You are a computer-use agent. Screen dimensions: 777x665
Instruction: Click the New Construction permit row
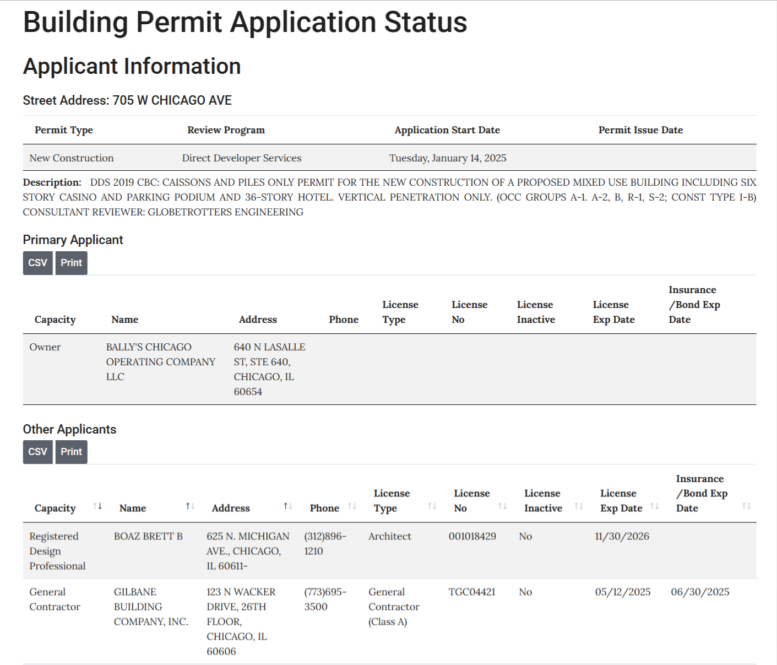pyautogui.click(x=72, y=158)
